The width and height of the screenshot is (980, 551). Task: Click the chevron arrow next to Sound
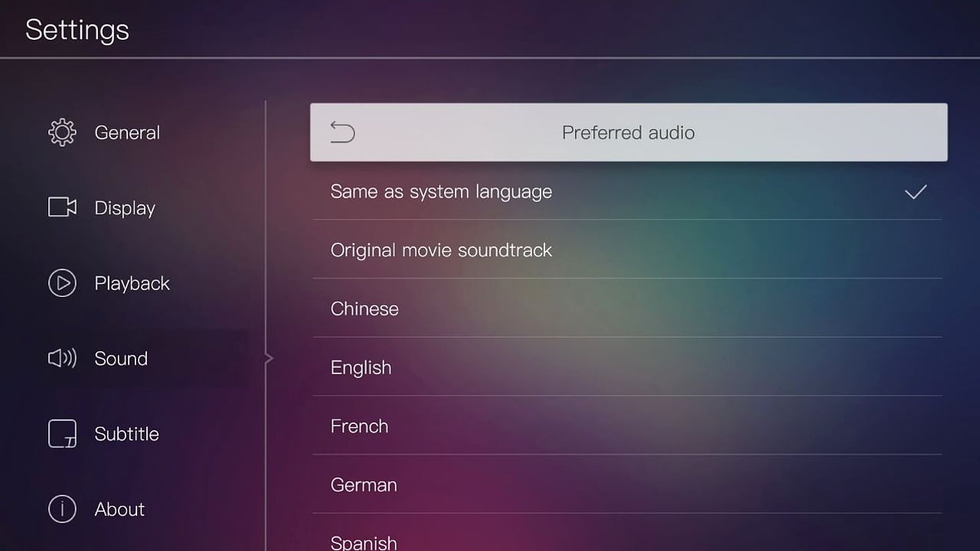[x=269, y=357]
